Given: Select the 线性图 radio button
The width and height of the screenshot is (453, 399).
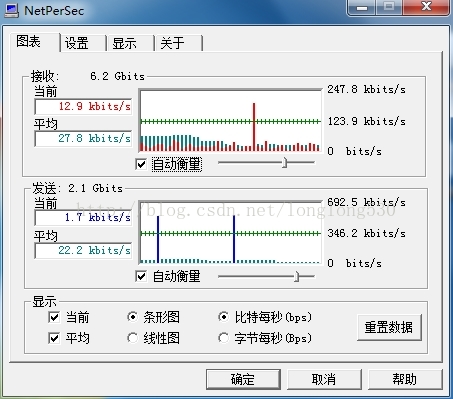Looking at the screenshot, I should pos(133,338).
